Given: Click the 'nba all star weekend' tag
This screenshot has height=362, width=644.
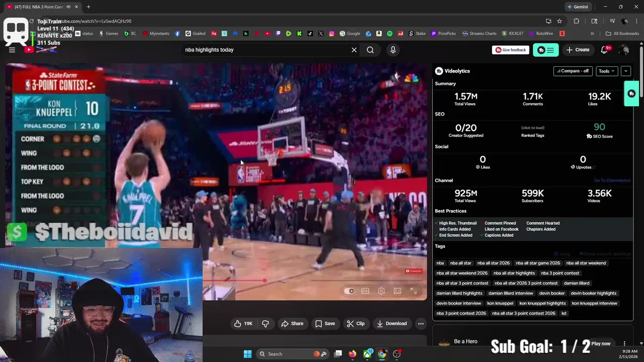Looking at the screenshot, I should click(x=586, y=263).
